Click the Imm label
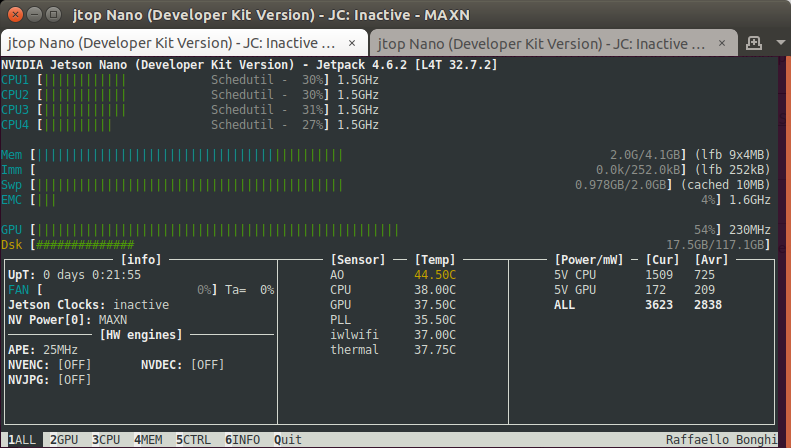The image size is (791, 448). click(12, 170)
